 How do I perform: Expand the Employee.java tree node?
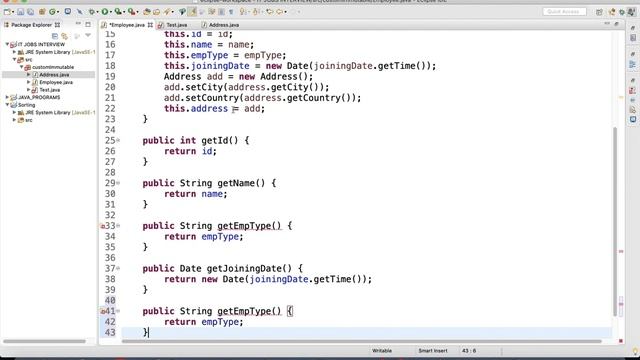tap(29, 82)
